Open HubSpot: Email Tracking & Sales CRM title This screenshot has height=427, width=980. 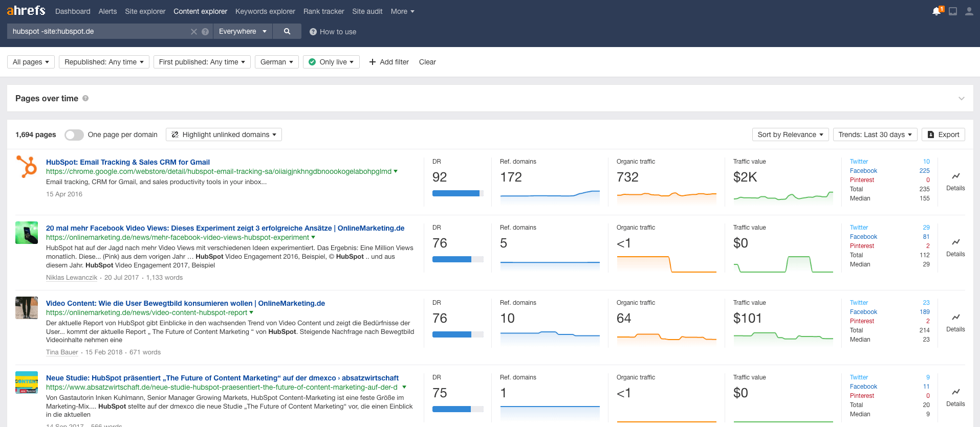128,162
